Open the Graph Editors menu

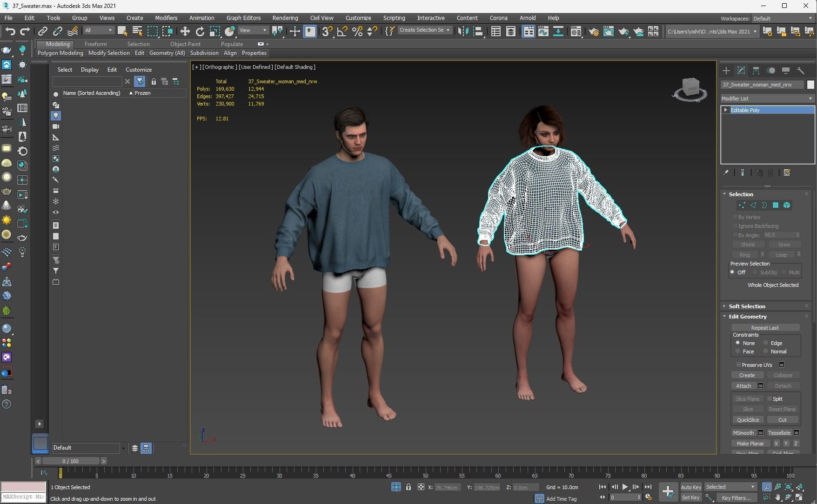click(243, 18)
